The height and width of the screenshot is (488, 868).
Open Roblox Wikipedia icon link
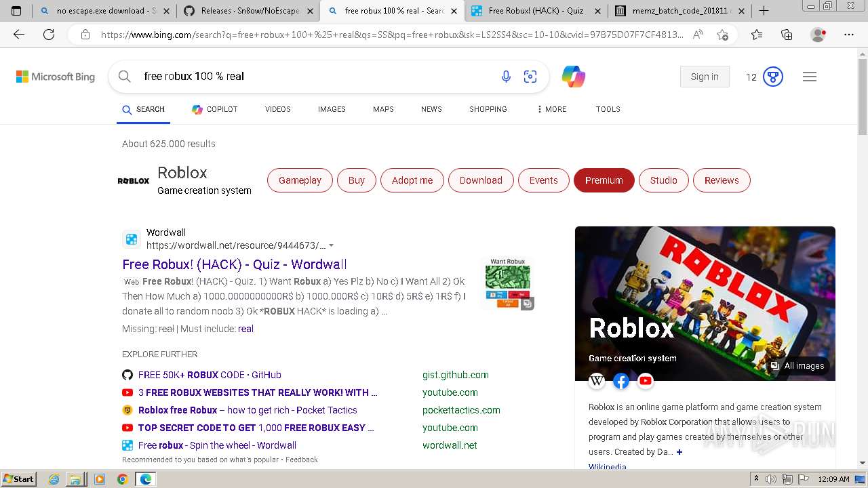pos(597,381)
